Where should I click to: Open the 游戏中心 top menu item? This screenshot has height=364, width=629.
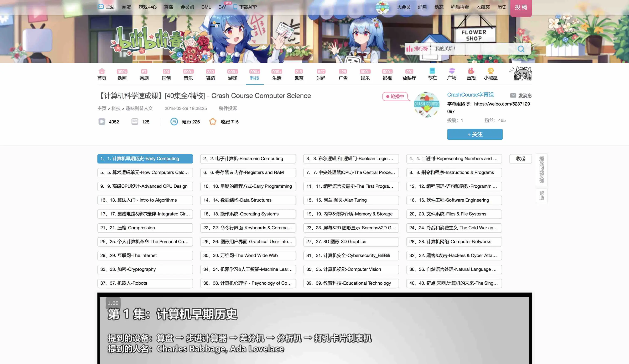[147, 7]
